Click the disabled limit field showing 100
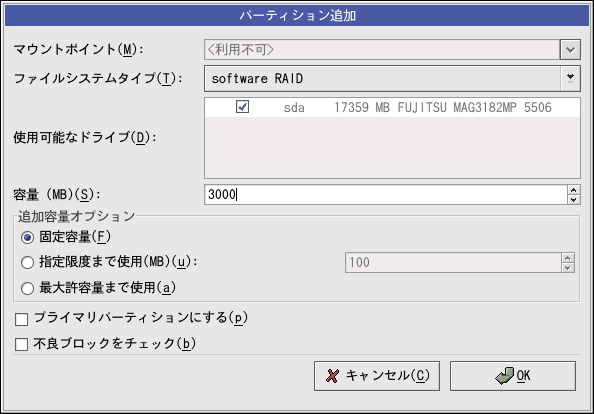This screenshot has height=414, width=594. 453,262
